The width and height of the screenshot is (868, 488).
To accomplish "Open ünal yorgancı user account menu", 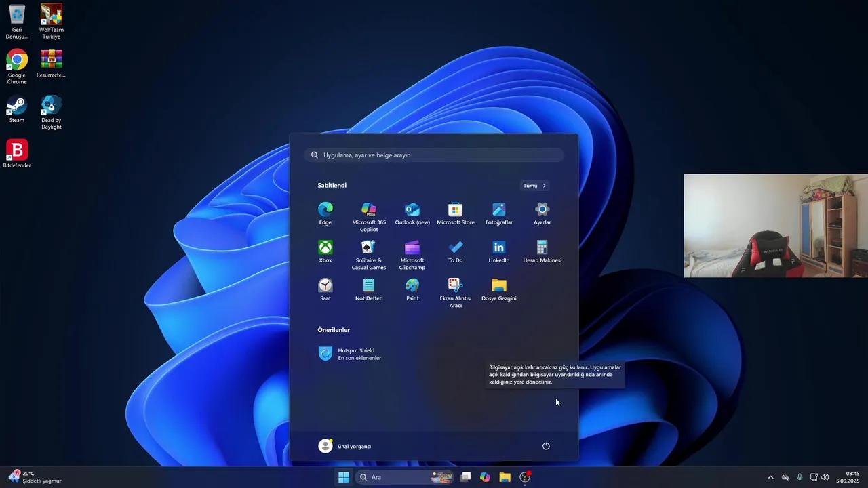I will pos(344,446).
